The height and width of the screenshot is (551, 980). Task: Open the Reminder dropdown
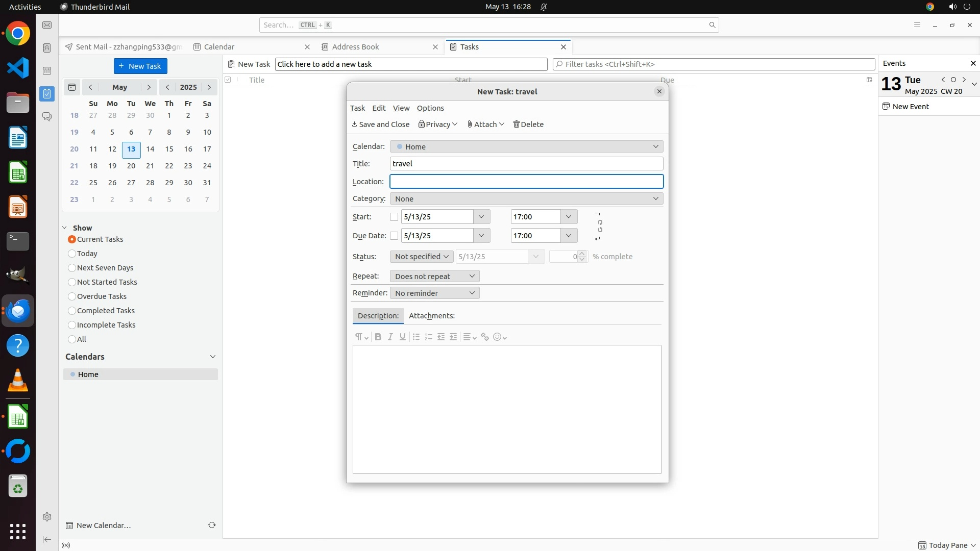point(434,293)
